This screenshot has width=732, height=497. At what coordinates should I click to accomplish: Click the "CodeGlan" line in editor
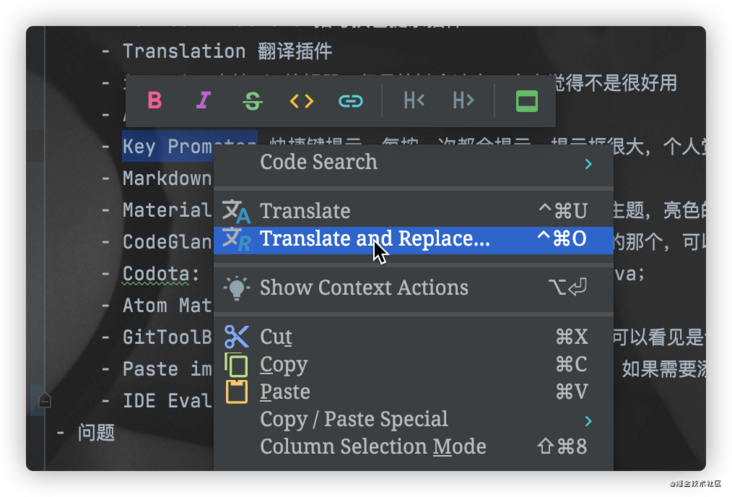click(167, 242)
